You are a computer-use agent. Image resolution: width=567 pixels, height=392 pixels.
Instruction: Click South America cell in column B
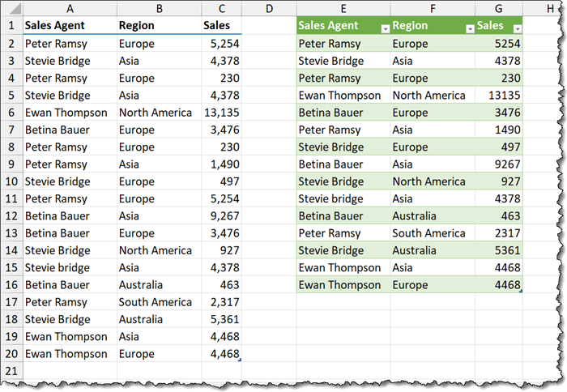click(159, 302)
